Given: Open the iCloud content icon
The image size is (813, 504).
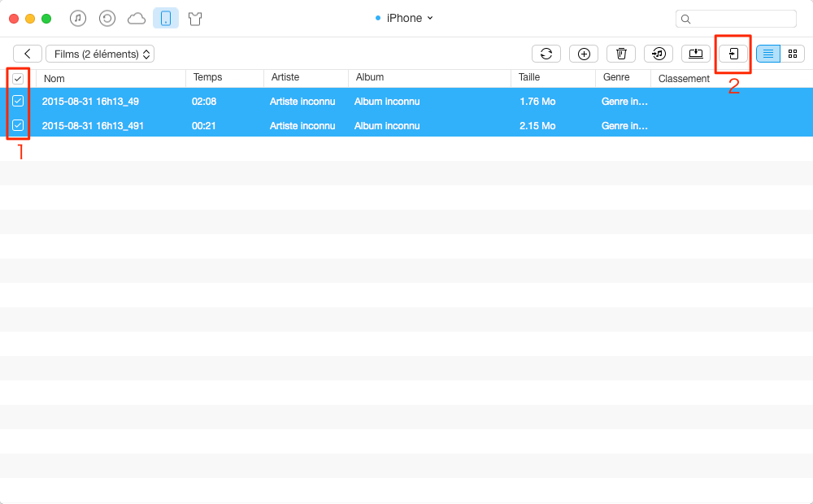Looking at the screenshot, I should tap(137, 19).
